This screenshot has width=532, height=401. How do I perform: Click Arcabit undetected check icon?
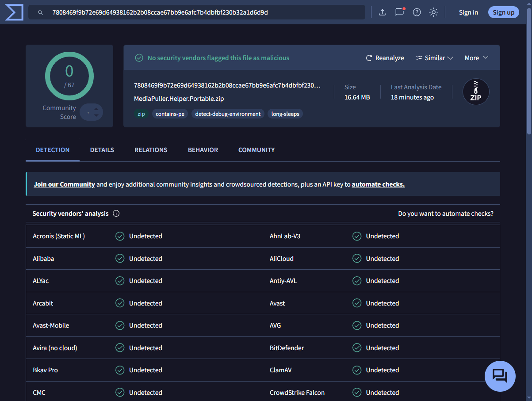point(120,303)
